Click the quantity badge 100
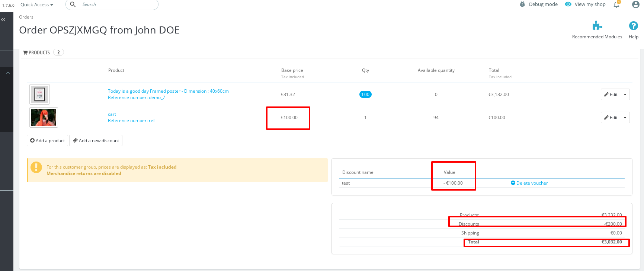The image size is (644, 271). (x=365, y=95)
